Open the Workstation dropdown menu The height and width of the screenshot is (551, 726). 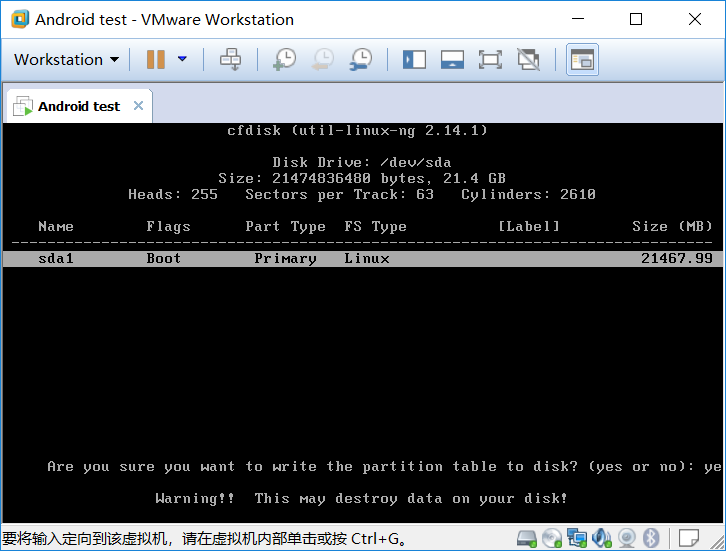tap(66, 59)
